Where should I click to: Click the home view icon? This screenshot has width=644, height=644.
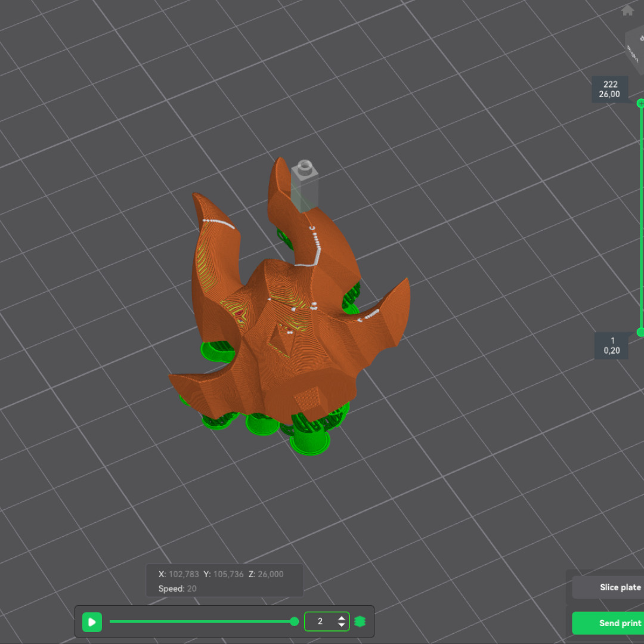[x=627, y=10]
